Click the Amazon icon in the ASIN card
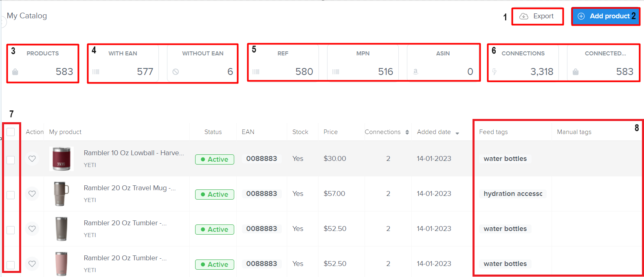Viewport: 644px width, 277px height. pyautogui.click(x=415, y=72)
